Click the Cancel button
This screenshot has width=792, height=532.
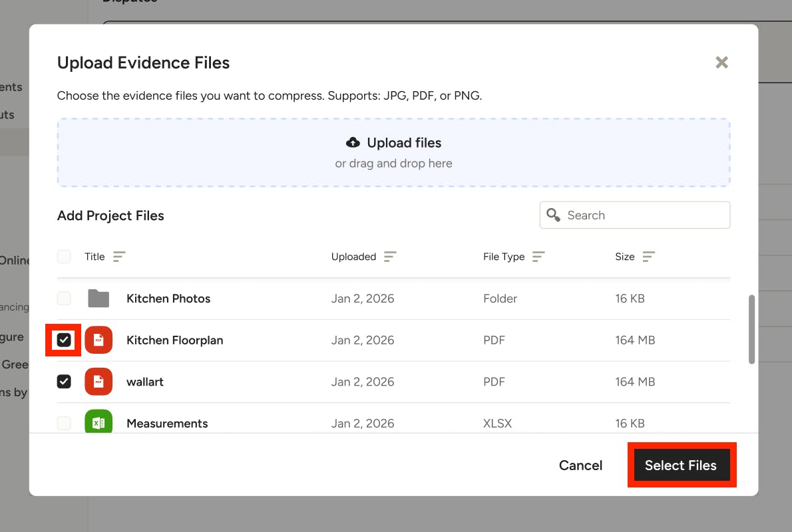580,465
